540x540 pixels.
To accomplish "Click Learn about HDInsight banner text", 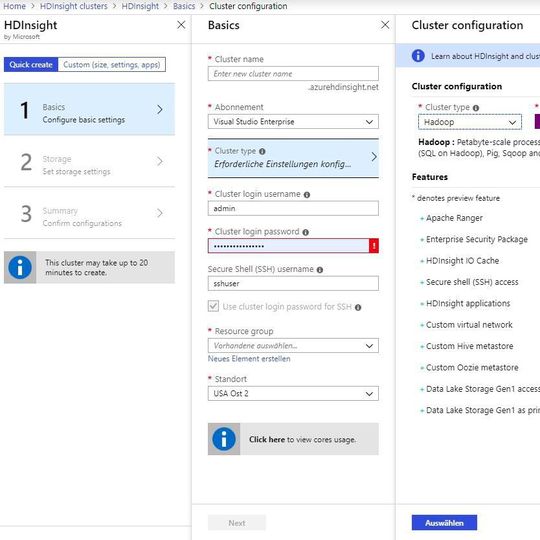I will click(x=486, y=56).
